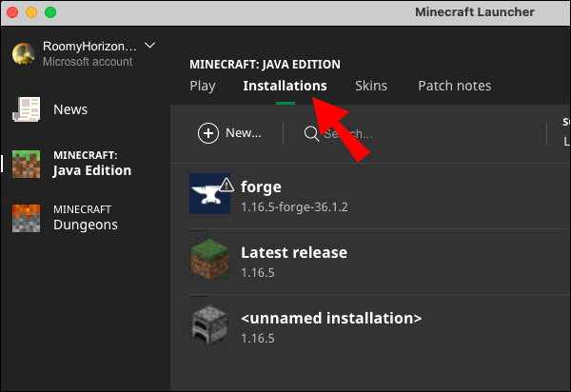Click the RoomyHorizon account avatar
Image resolution: width=571 pixels, height=392 pixels.
pyautogui.click(x=24, y=52)
